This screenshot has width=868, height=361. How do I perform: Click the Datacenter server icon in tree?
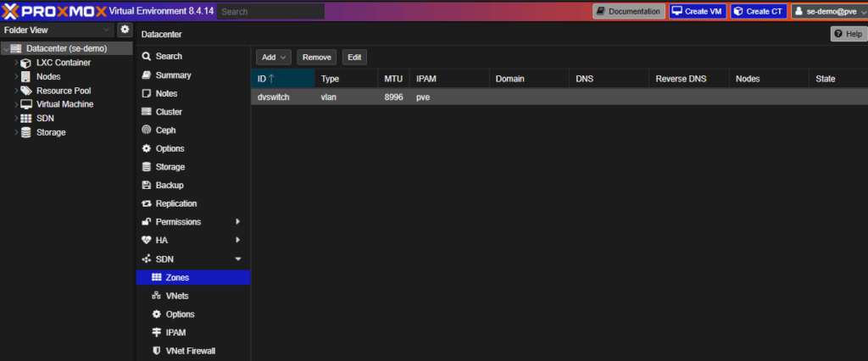tap(15, 48)
